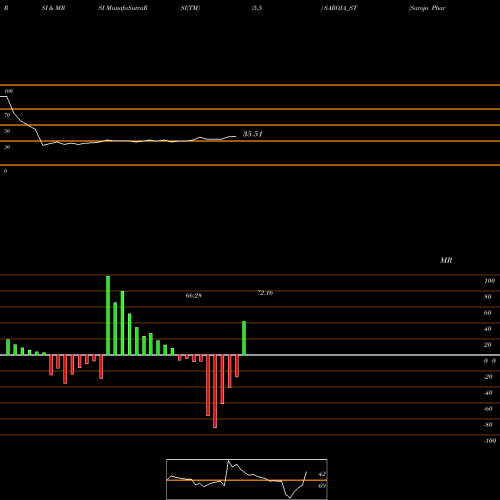Screen dimensions: 500x500
Task: Click the MR axis label 80
Action: 488,297
